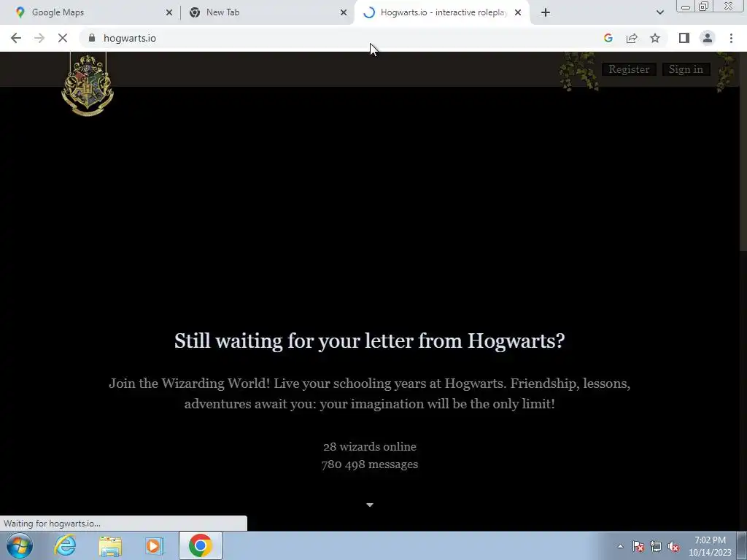The width and height of the screenshot is (747, 560).
Task: View site information via the padlock icon
Action: click(x=92, y=38)
